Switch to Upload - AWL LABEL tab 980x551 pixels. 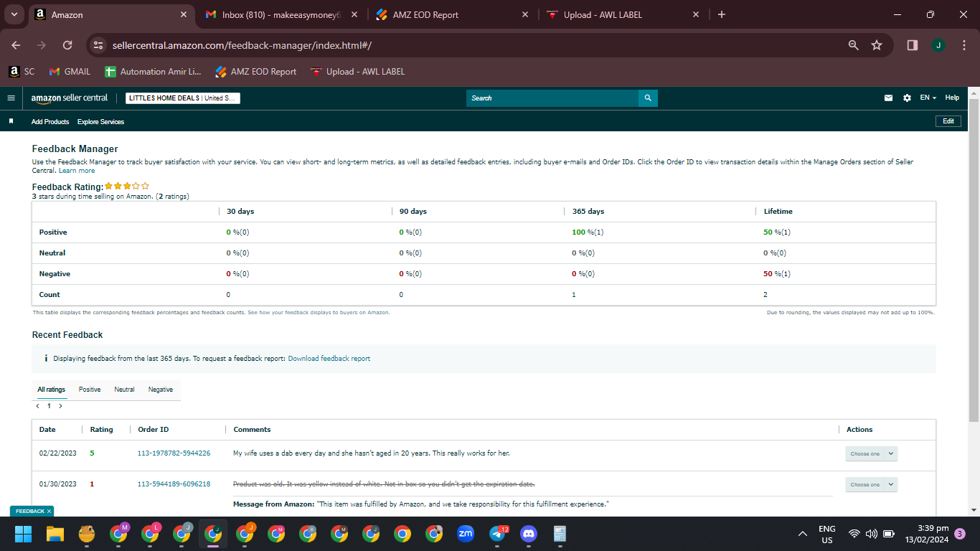[622, 14]
